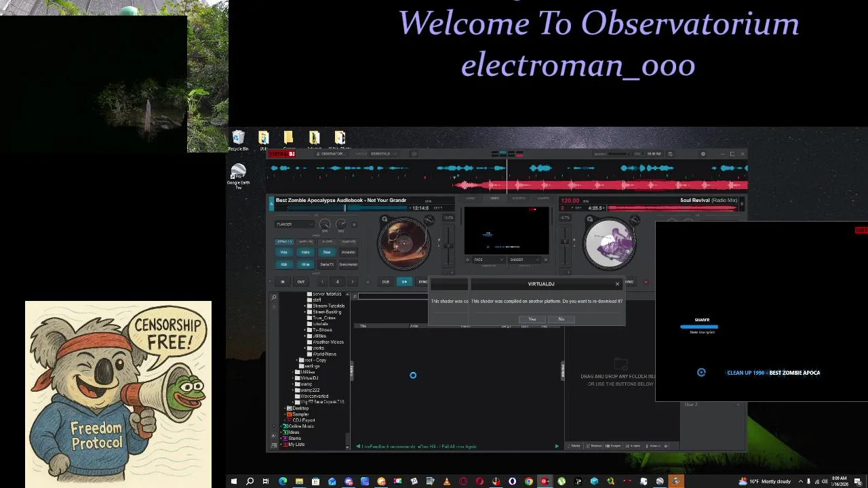Screen dimensions: 868x488
Task: Expand the Online Music tree node
Action: 281,426
